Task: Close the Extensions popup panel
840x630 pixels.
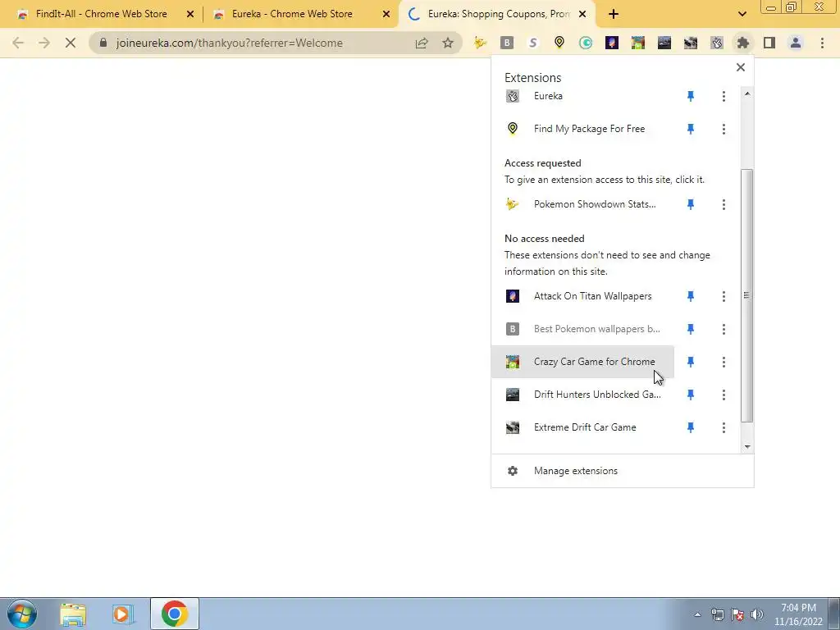Action: pos(741,67)
